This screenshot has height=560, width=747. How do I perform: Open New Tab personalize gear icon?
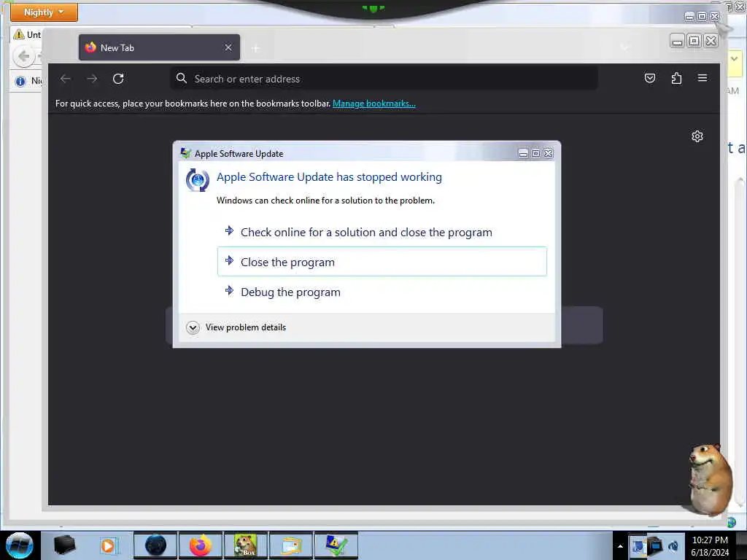click(697, 136)
